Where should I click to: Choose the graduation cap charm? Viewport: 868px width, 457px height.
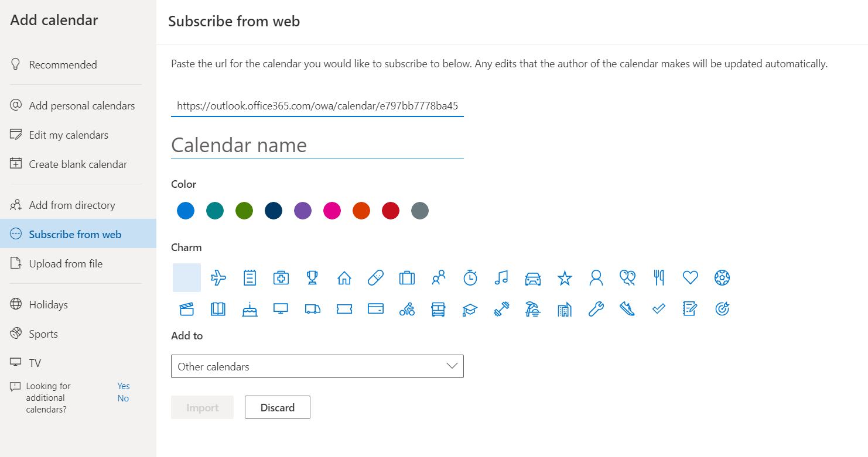tap(470, 309)
